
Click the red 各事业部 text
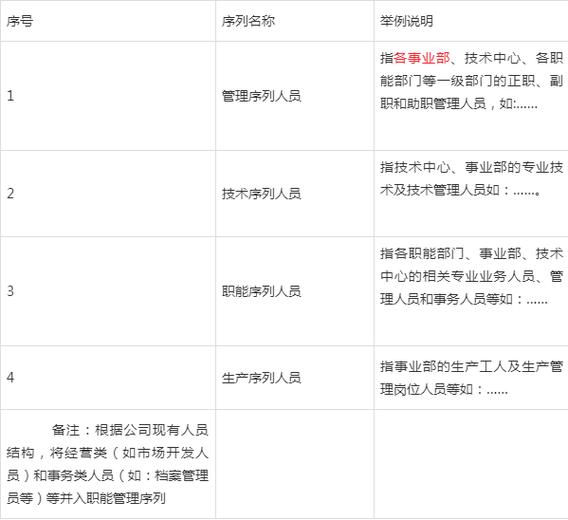pyautogui.click(x=422, y=58)
